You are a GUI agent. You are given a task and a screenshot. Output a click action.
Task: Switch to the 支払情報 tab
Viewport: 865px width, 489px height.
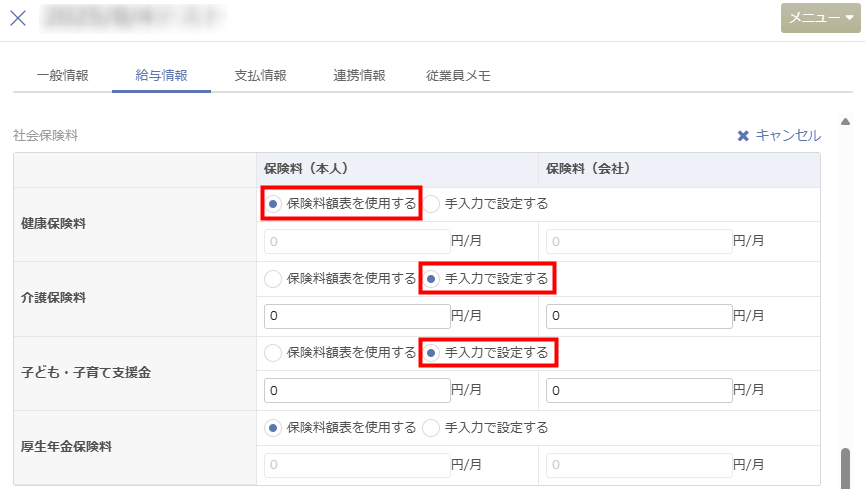pos(260,75)
